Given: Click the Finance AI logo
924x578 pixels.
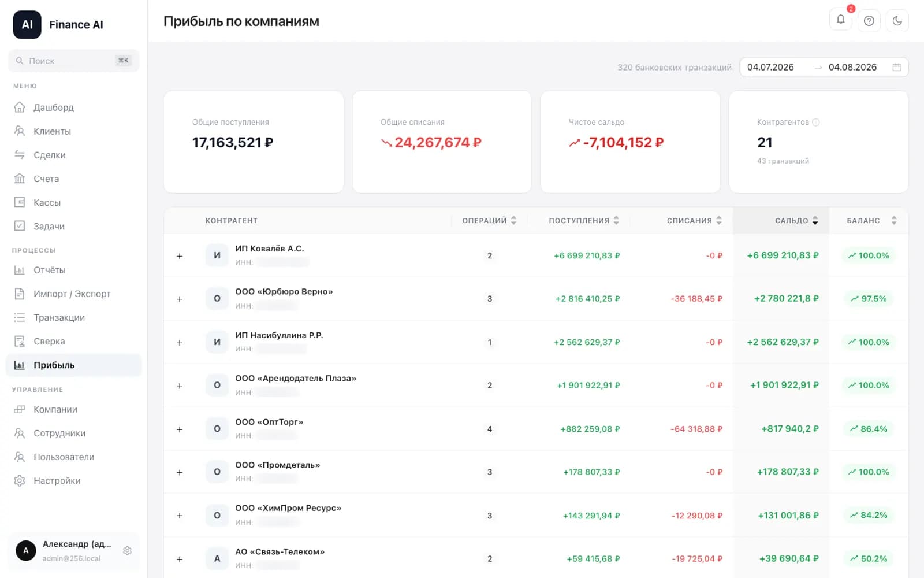Looking at the screenshot, I should (27, 25).
